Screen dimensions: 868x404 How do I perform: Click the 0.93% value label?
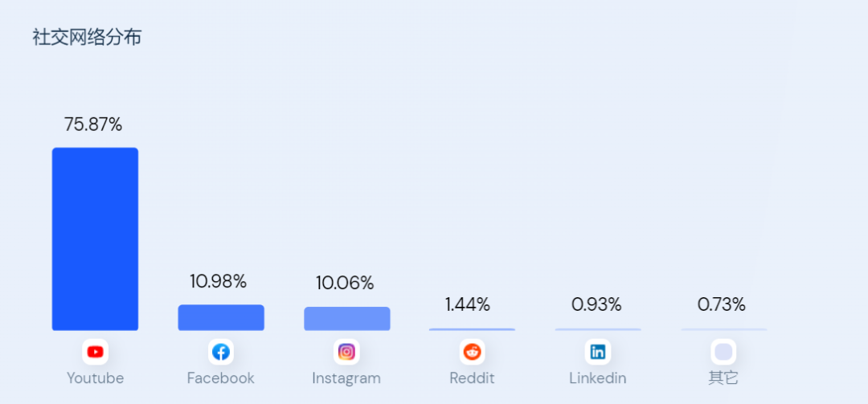coord(596,304)
